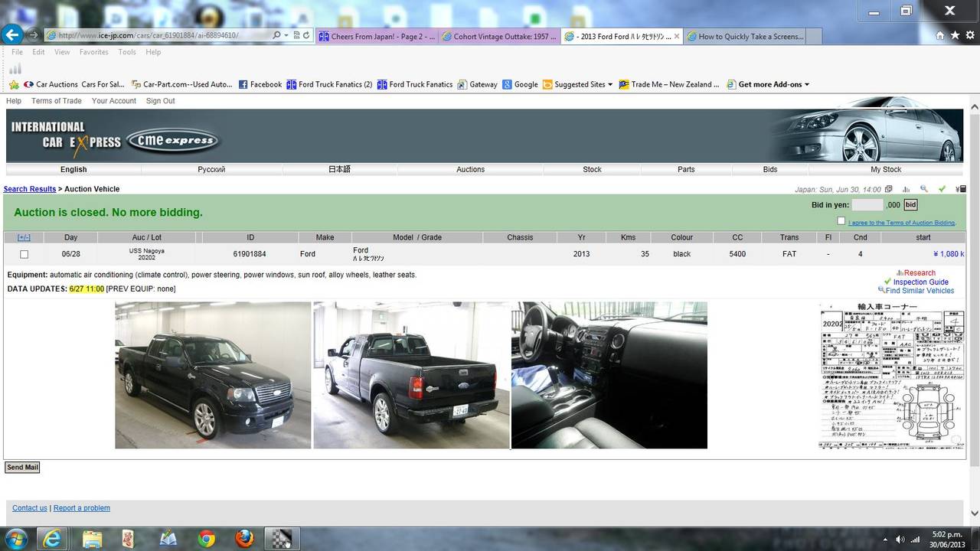The height and width of the screenshot is (551, 980).
Task: Open the Tools menu
Action: point(127,52)
